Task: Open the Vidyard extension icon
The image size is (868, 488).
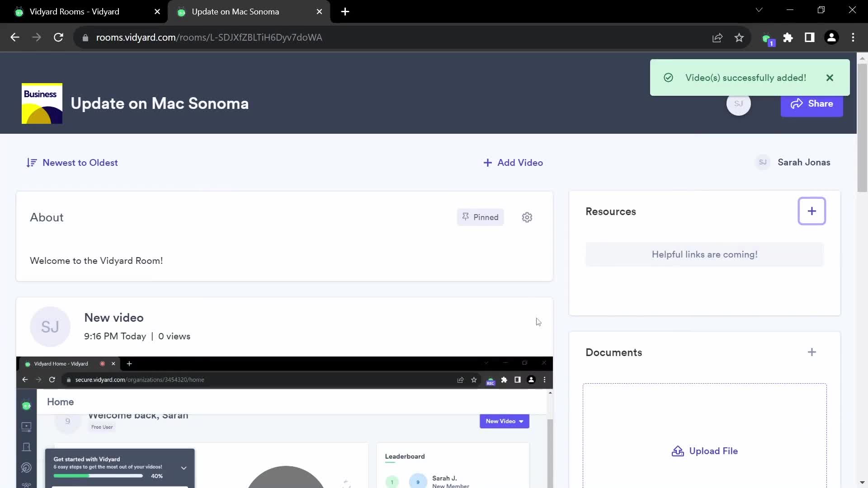Action: 768,39
